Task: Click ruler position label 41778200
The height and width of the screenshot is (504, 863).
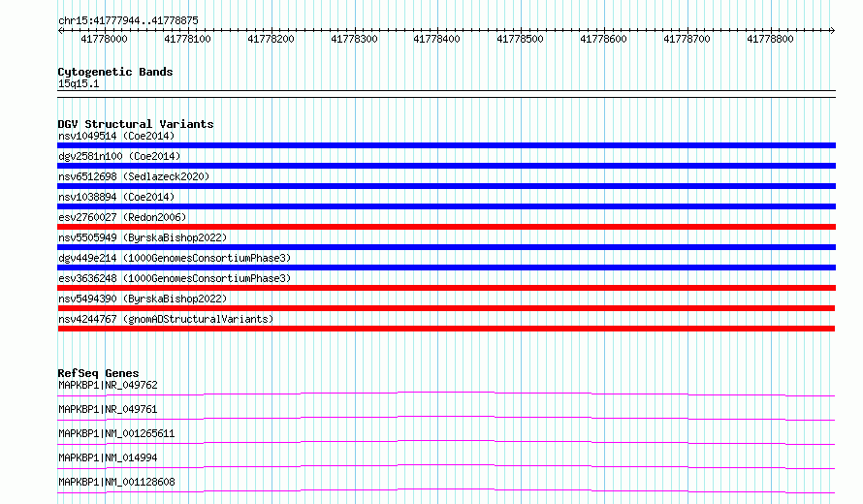Action: coord(271,39)
